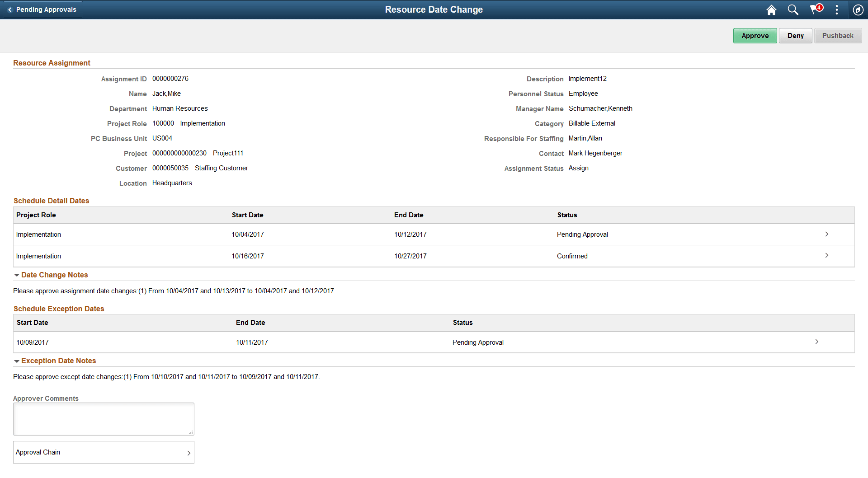Return to previous page using back arrow icon

pos(10,9)
